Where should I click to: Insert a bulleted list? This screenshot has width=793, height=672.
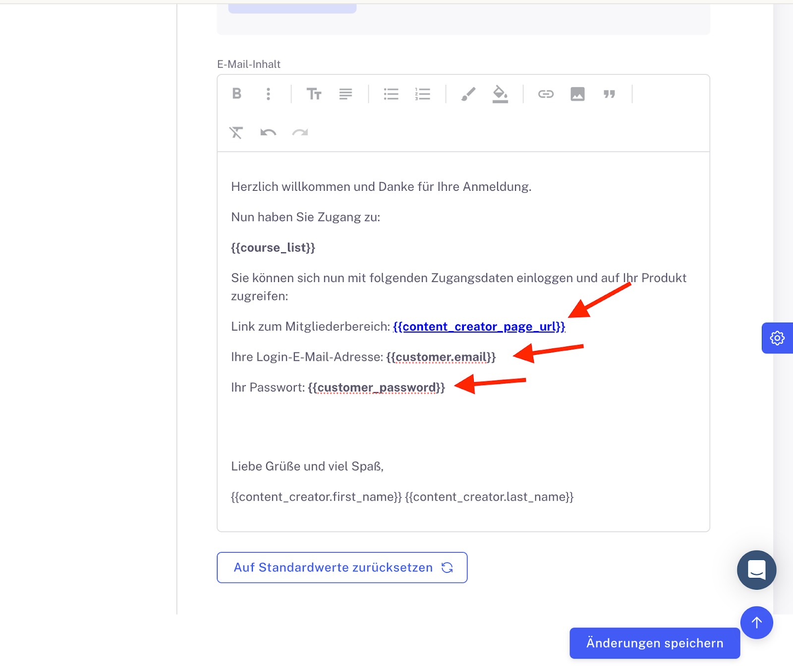click(391, 94)
